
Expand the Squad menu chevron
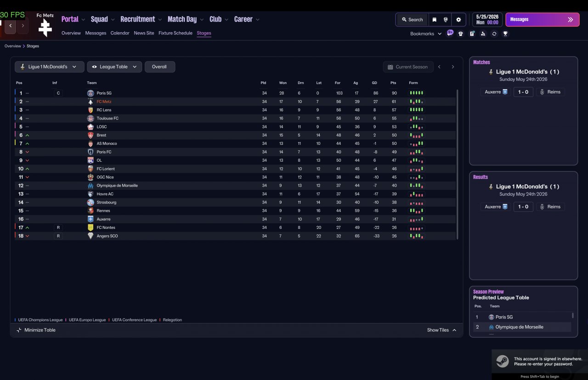[113, 20]
